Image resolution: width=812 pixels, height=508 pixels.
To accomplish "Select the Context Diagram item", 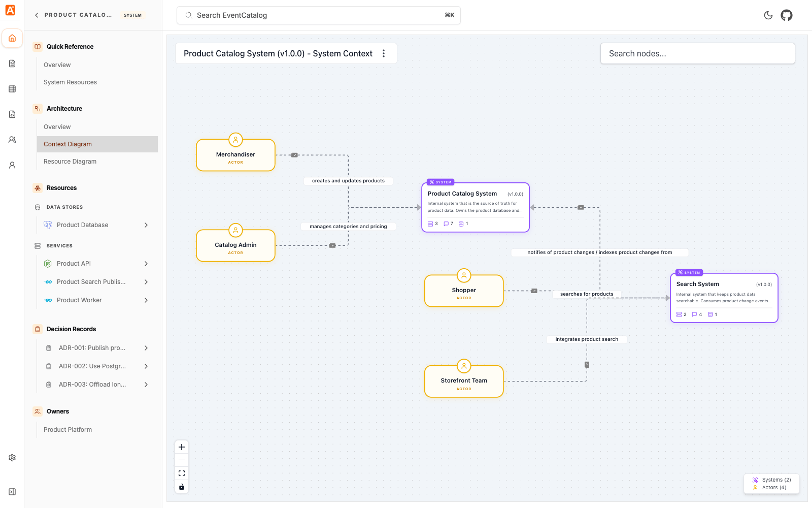I will (x=97, y=144).
